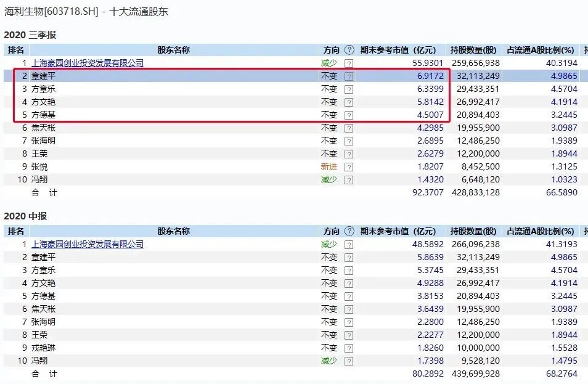Click 新进 direction label for 张悦
This screenshot has height=384, width=588.
(x=329, y=166)
